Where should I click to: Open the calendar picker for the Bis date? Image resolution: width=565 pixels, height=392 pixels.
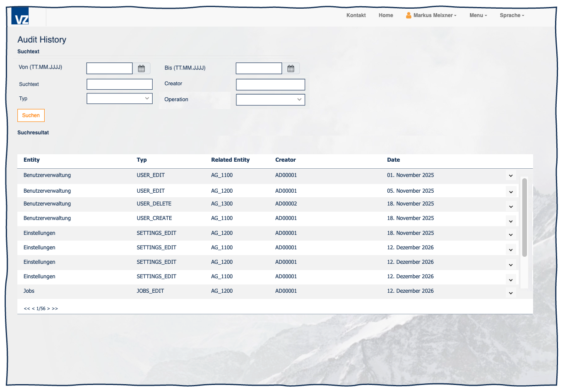point(291,69)
